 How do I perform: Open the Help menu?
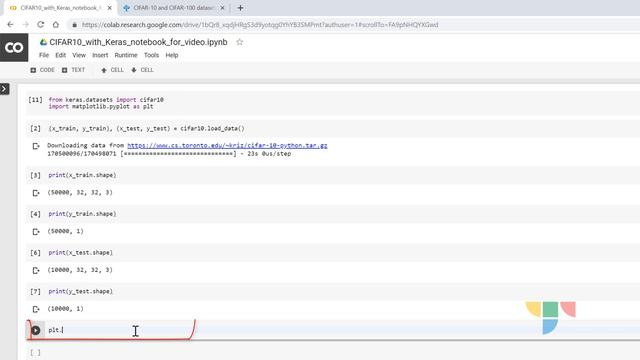[x=172, y=55]
